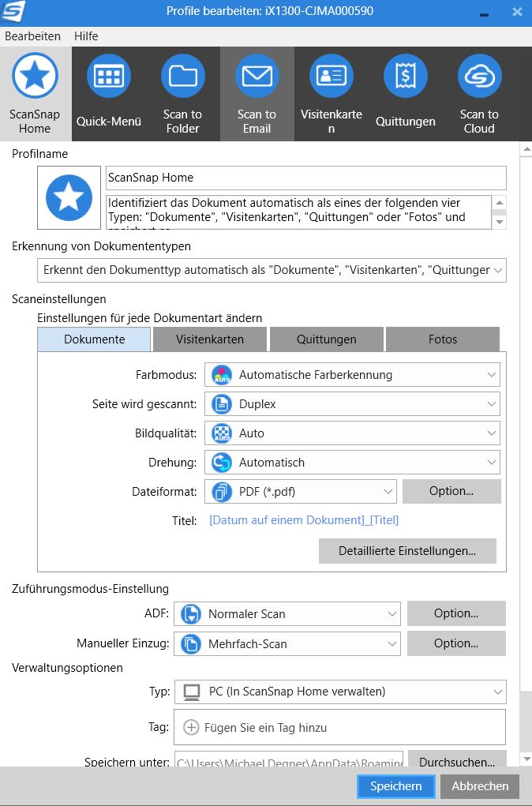Viewport: 532px width, 806px height.
Task: Open Detaillierte Einstellungen
Action: [x=406, y=551]
